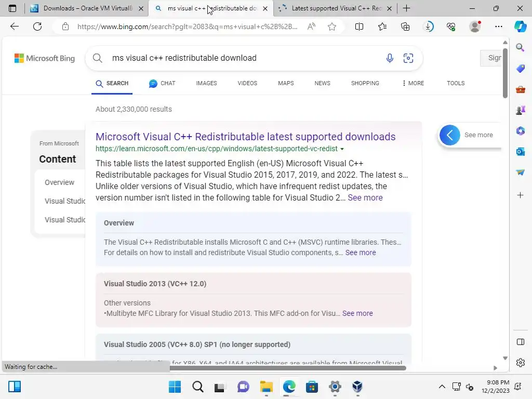Open sidebar Drop paper plane icon
The image size is (532, 399).
pos(520,172)
